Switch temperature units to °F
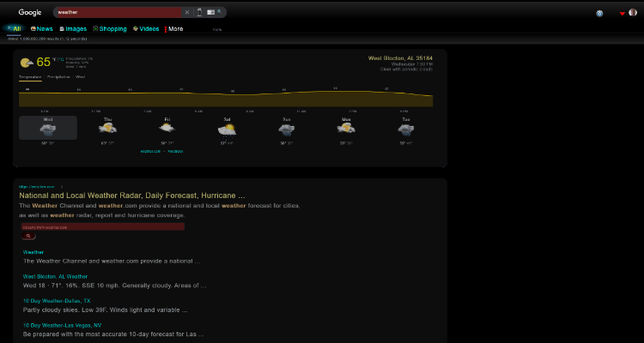The image size is (644, 343). [x=54, y=60]
